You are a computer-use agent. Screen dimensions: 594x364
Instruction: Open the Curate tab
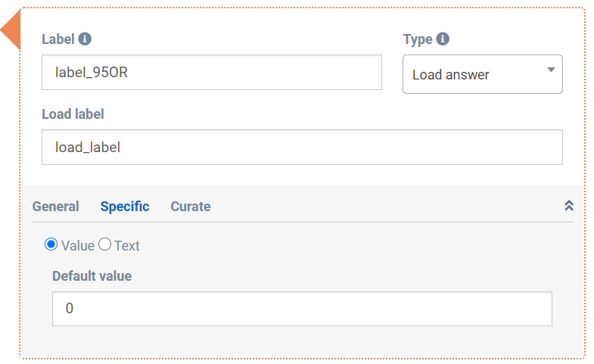pyautogui.click(x=191, y=207)
